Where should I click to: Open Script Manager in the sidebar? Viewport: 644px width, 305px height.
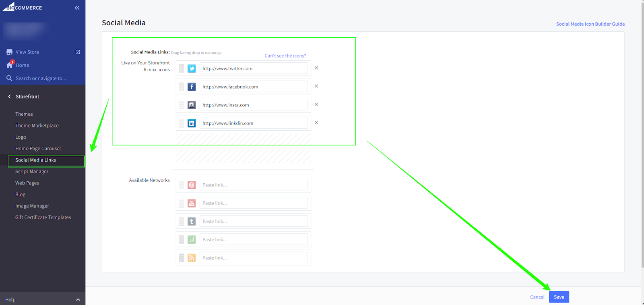click(32, 172)
